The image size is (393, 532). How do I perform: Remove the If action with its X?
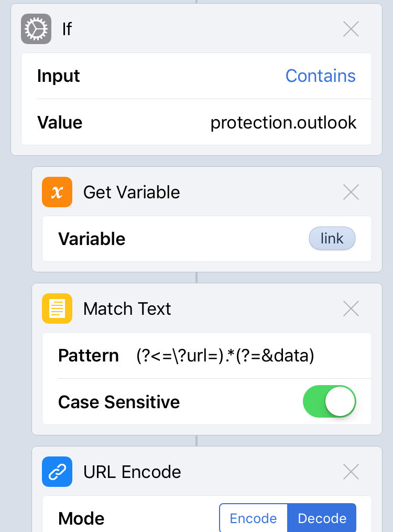click(351, 29)
